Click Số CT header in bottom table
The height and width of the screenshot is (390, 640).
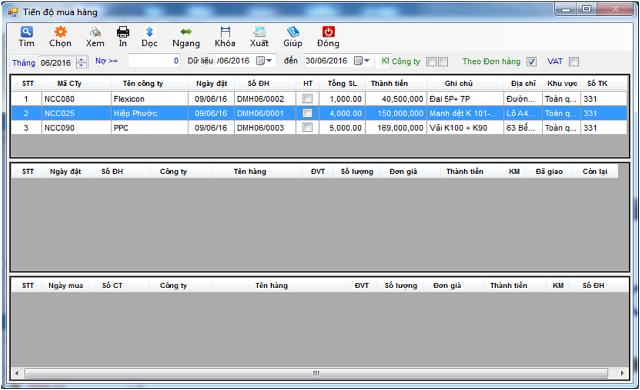[112, 286]
